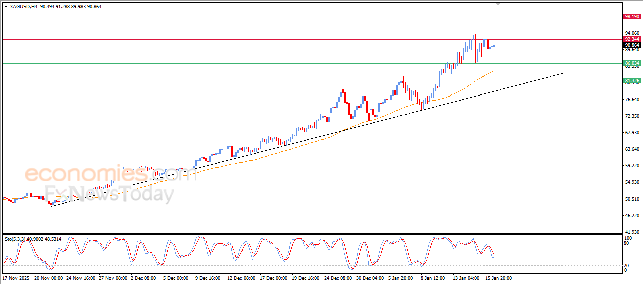Click the 59.220 value on price axis
This screenshot has width=644, height=285.
(632, 166)
